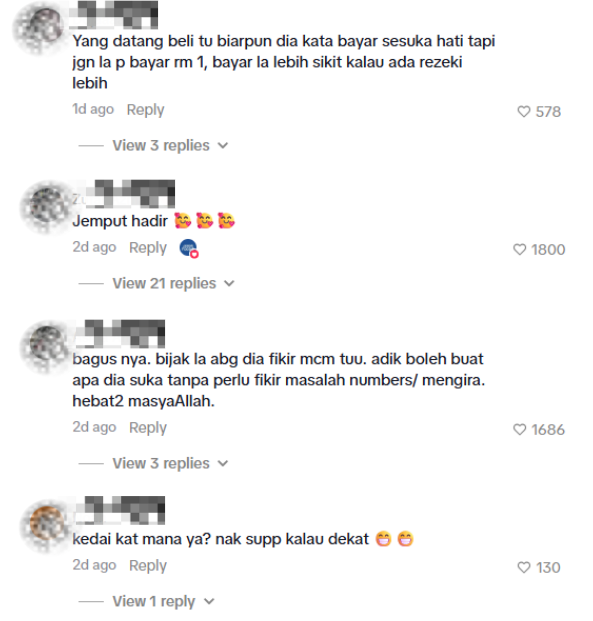Image resolution: width=593 pixels, height=621 pixels.
Task: Reply to the 'Yang datang beli' comment
Action: coord(145,110)
